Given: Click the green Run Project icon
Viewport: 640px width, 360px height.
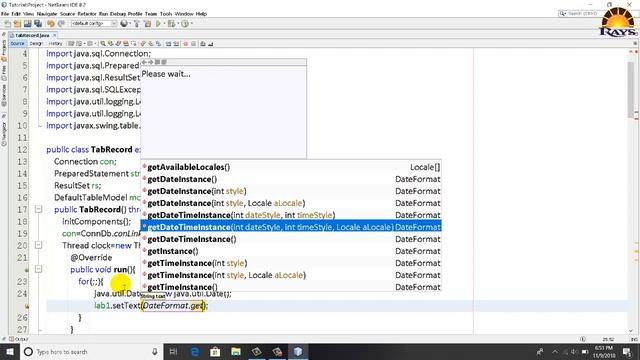Looking at the screenshot, I should tap(158, 24).
